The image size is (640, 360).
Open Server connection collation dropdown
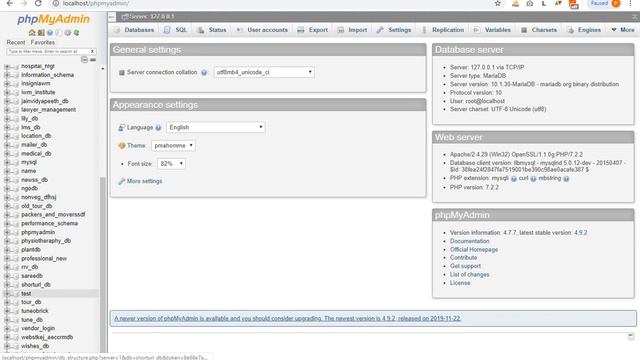(264, 72)
